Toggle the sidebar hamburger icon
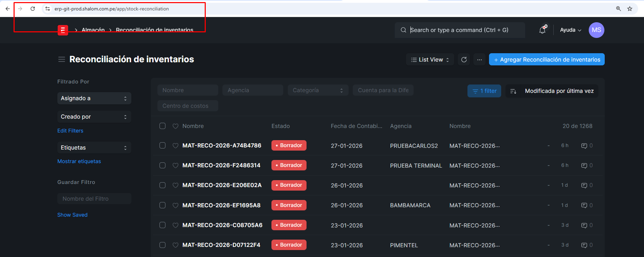 [x=62, y=59]
